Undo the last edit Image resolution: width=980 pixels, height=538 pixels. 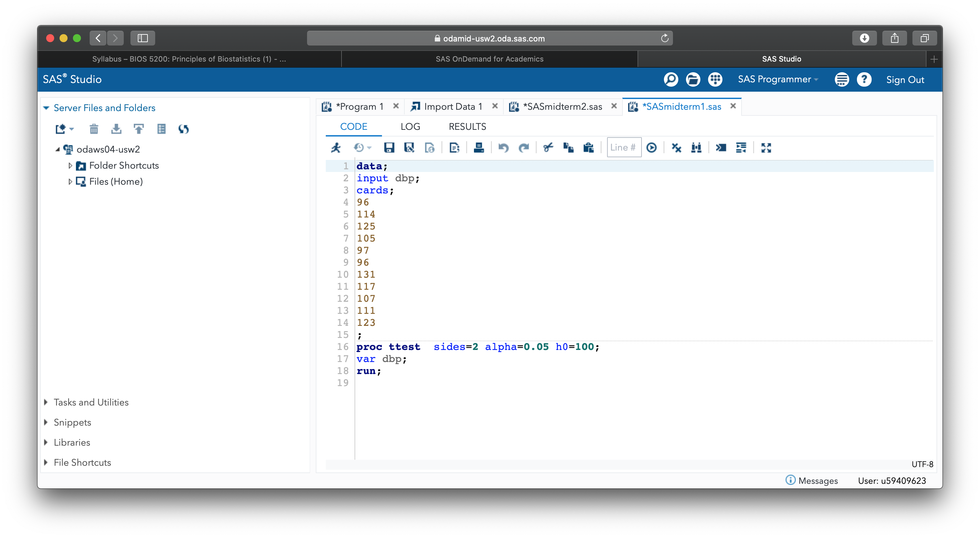503,148
